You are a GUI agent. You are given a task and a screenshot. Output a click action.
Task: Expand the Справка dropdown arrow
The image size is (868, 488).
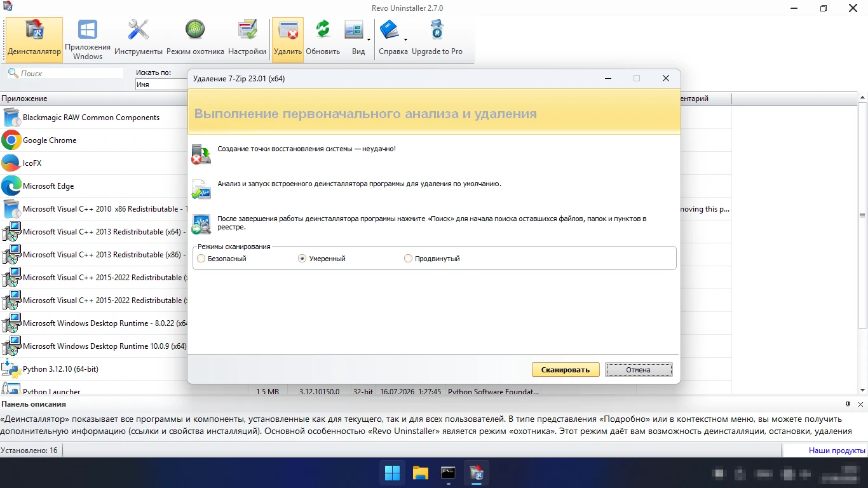coord(406,39)
